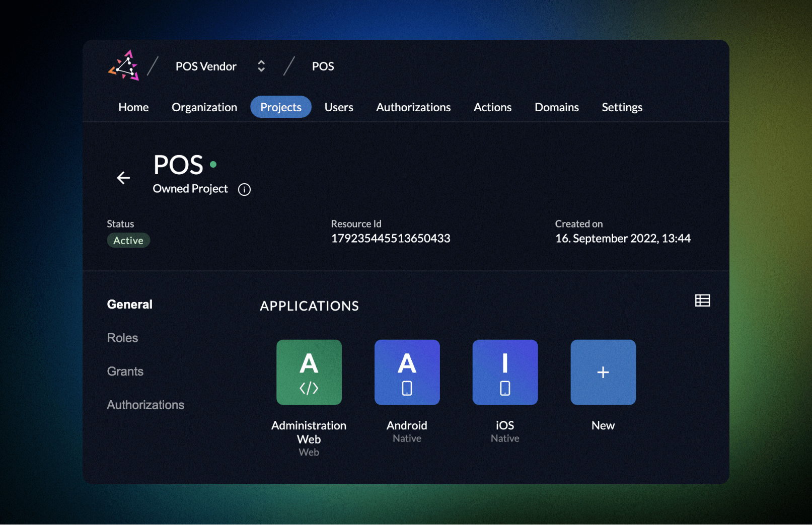Viewport: 812px width, 525px height.
Task: Click the POS project title
Action: [x=178, y=165]
